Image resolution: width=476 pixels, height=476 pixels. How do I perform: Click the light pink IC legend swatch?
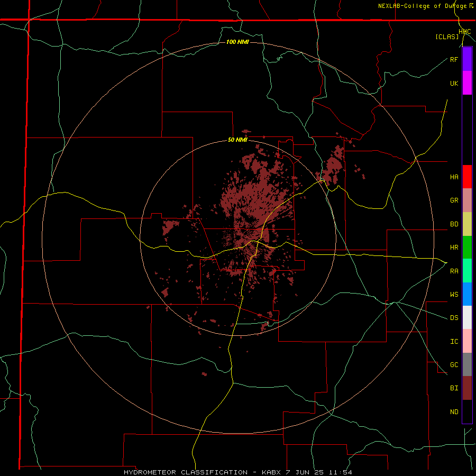[467, 341]
